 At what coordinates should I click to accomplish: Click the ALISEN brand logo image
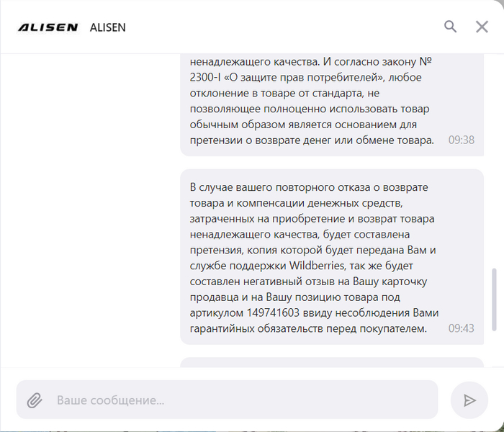click(x=48, y=27)
